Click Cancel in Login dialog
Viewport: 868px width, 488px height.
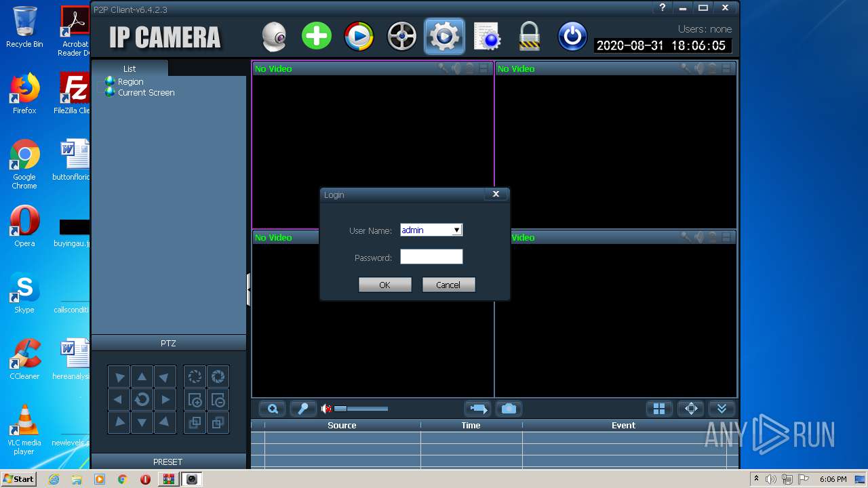point(448,285)
